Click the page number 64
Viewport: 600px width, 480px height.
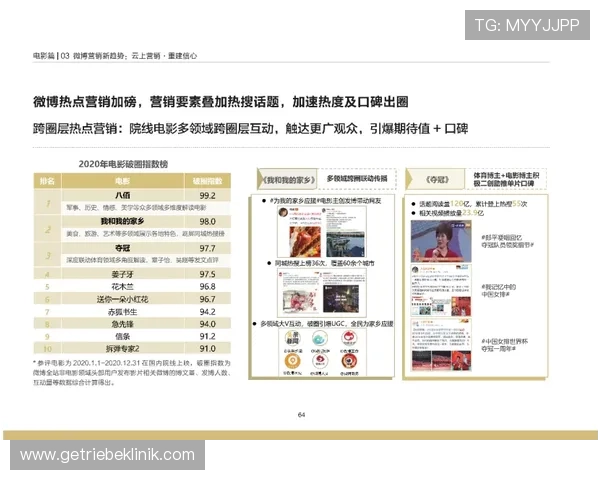coord(302,415)
